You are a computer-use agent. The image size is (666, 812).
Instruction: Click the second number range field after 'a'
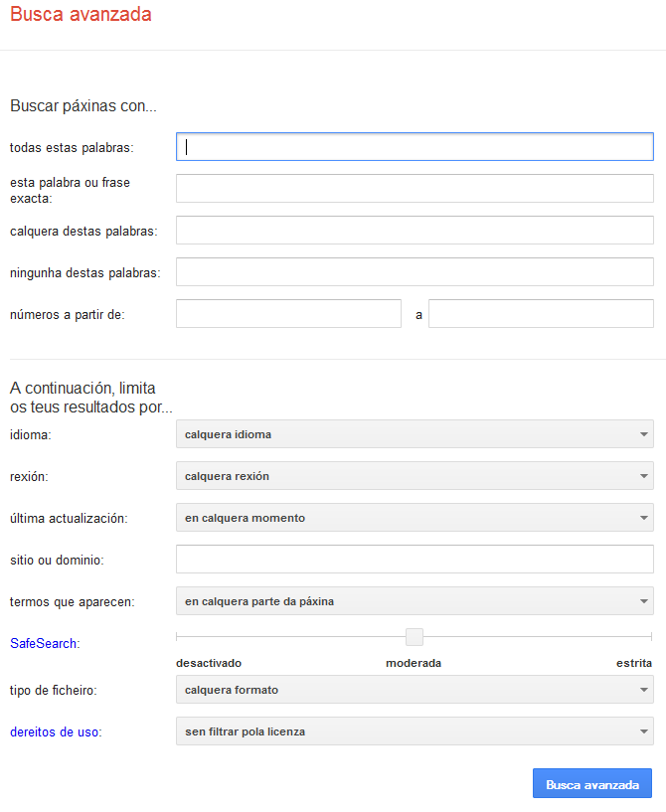(541, 314)
